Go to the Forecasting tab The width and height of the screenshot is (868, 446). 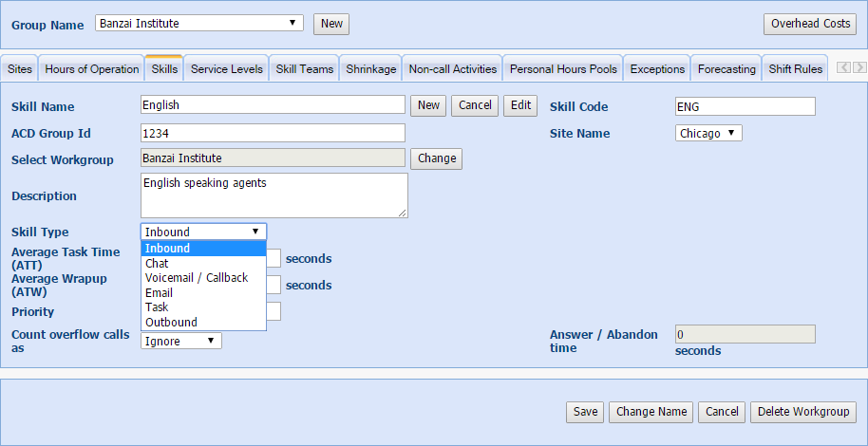pyautogui.click(x=726, y=69)
